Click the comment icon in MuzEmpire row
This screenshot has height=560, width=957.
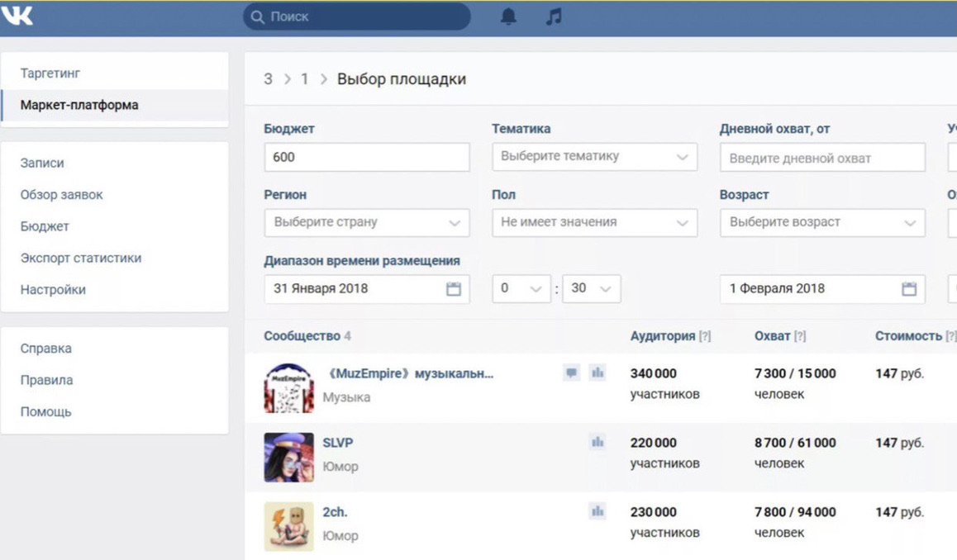pos(571,373)
